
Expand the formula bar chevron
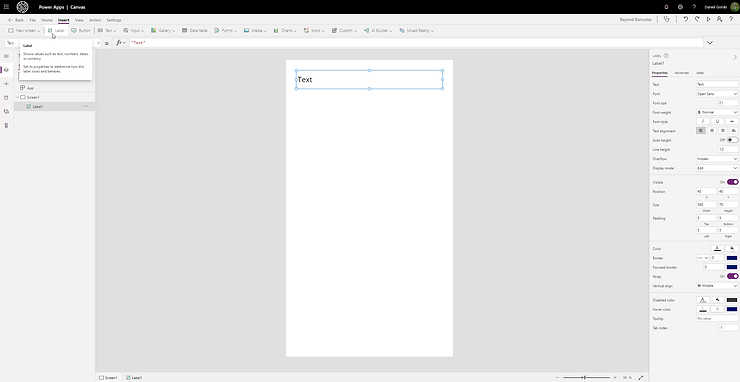709,43
